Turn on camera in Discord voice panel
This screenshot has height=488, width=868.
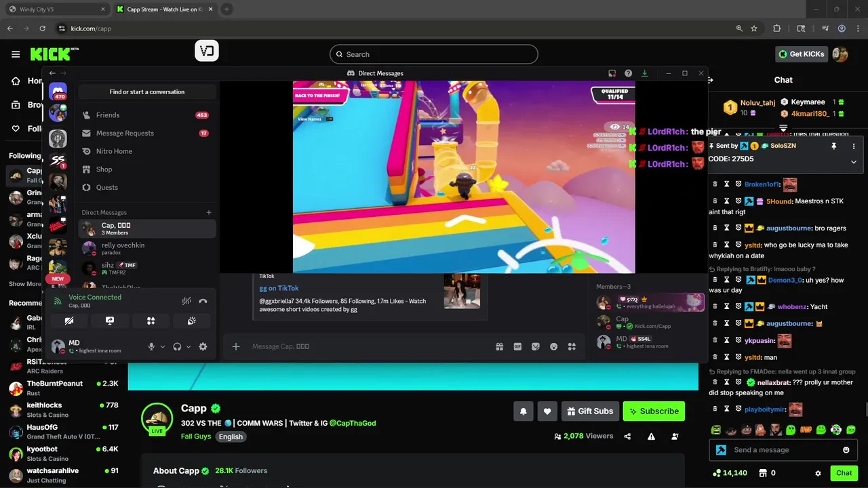tap(69, 321)
